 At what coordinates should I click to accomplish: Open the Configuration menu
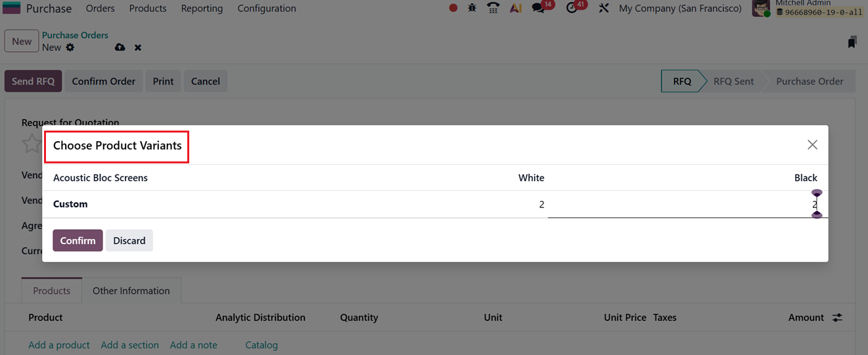click(266, 9)
